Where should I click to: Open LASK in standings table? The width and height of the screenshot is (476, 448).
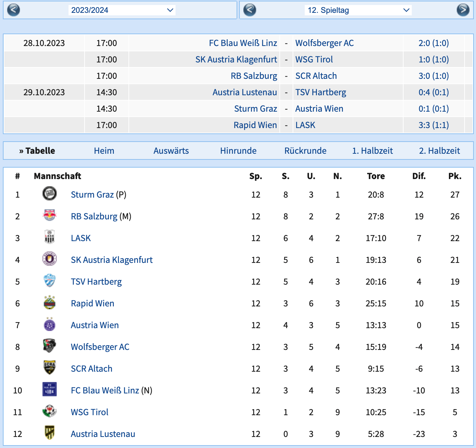[81, 238]
